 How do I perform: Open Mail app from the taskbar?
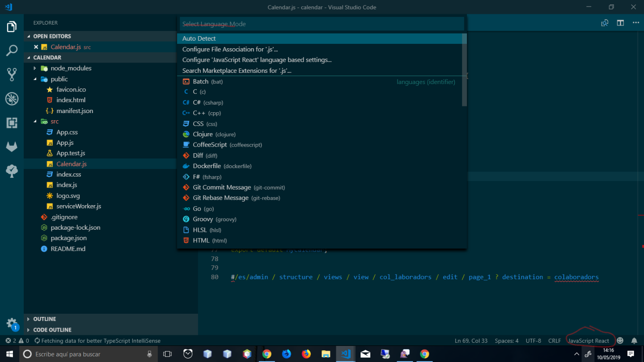[x=365, y=354]
